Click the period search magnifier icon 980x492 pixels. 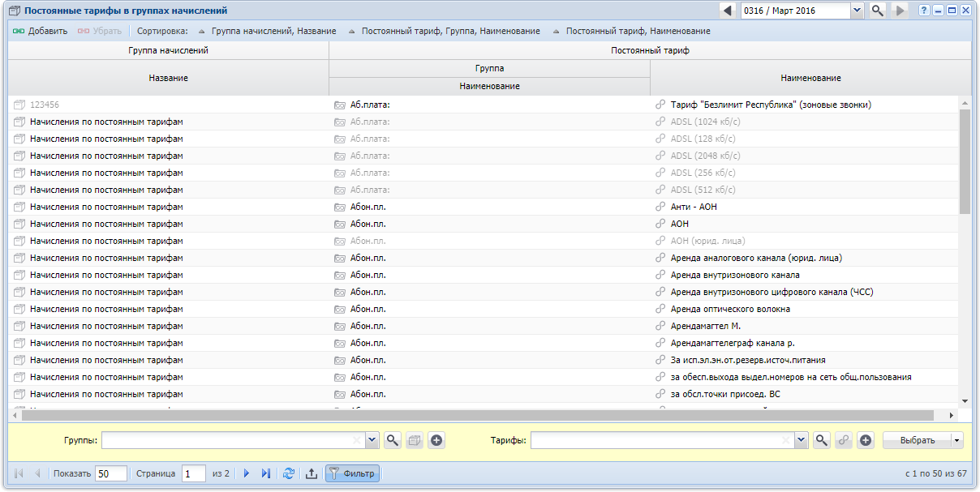tap(878, 11)
